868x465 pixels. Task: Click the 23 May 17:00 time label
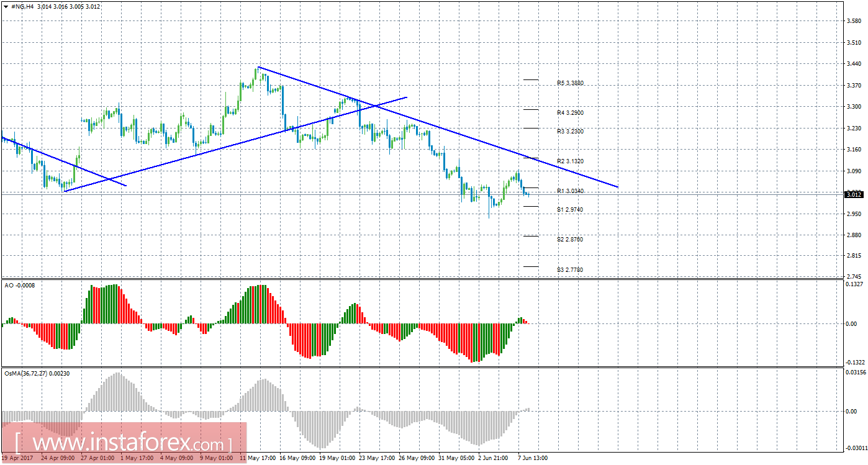[376, 459]
